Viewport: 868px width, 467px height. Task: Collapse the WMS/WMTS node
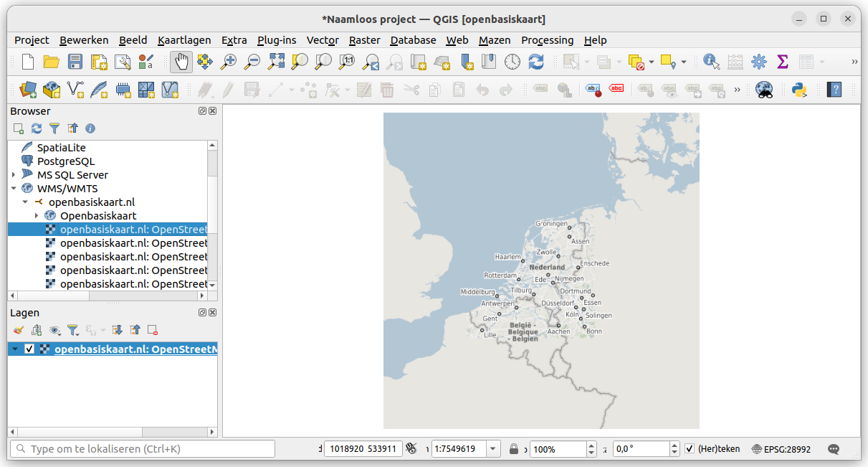coord(14,189)
